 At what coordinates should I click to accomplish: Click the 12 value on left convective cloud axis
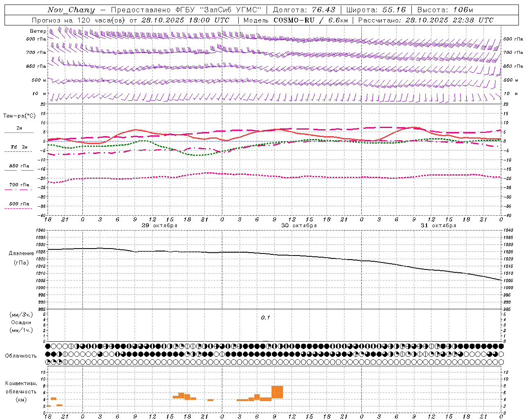43,372
